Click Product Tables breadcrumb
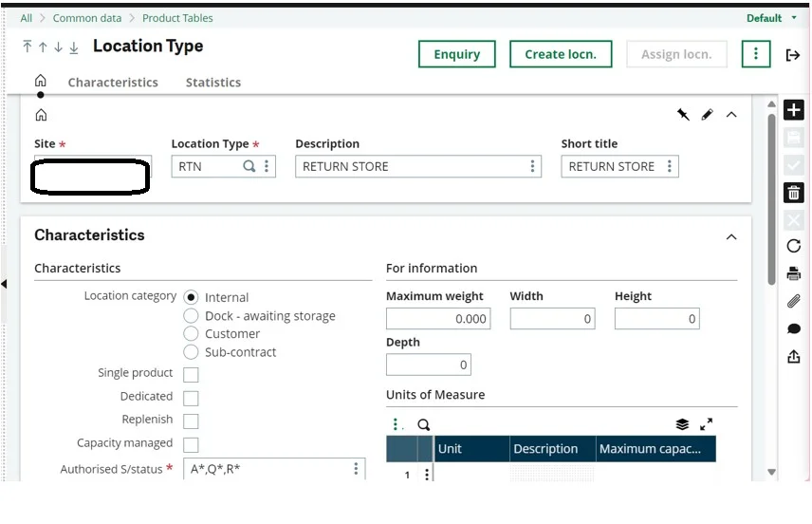Screen dimensions: 812x524 click(x=177, y=18)
